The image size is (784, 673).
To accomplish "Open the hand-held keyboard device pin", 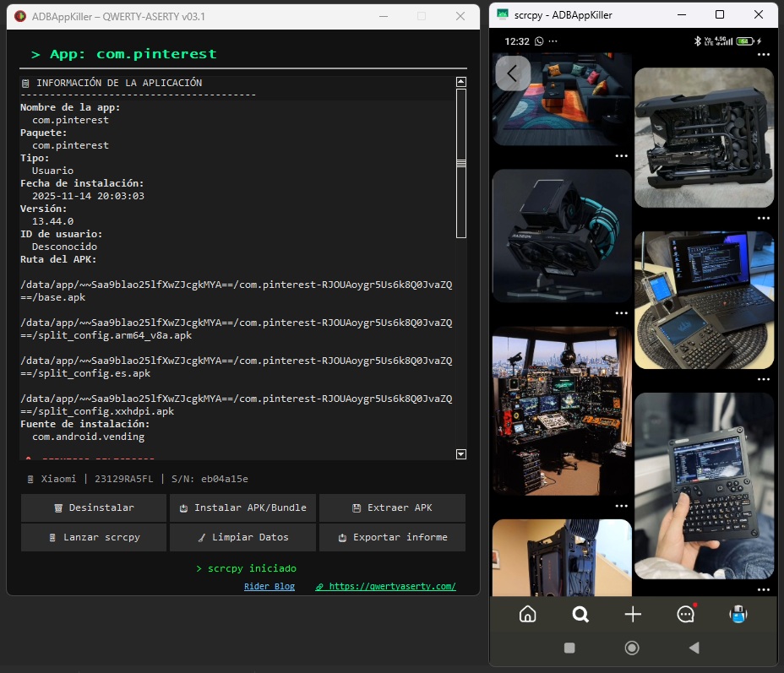I will pyautogui.click(x=704, y=486).
